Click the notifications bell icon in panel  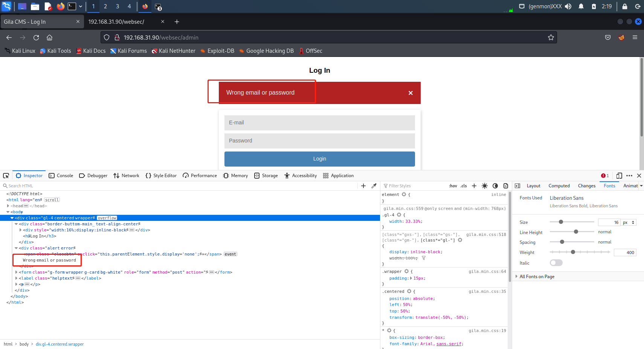(x=581, y=6)
